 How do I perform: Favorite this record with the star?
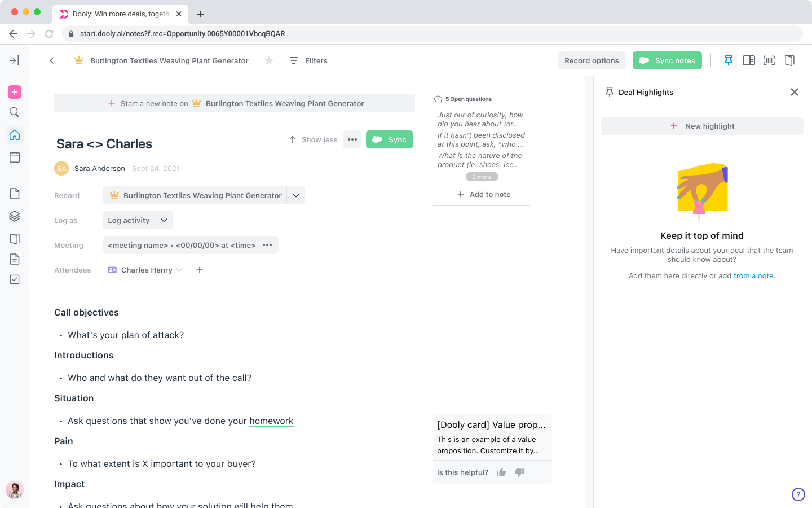click(x=269, y=60)
